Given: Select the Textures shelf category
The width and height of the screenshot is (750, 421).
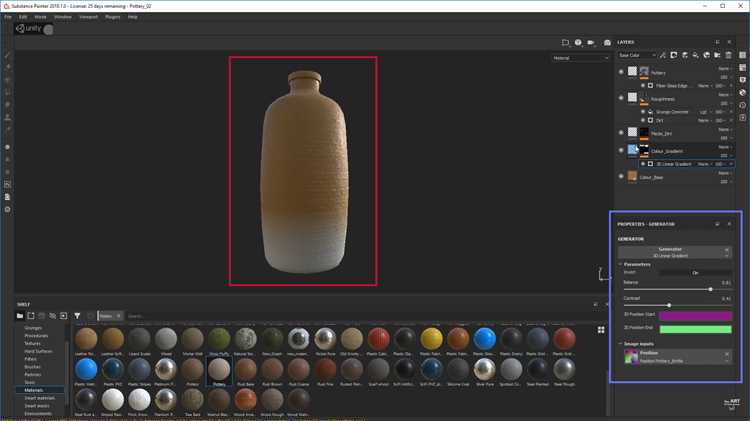Looking at the screenshot, I should pyautogui.click(x=33, y=343).
